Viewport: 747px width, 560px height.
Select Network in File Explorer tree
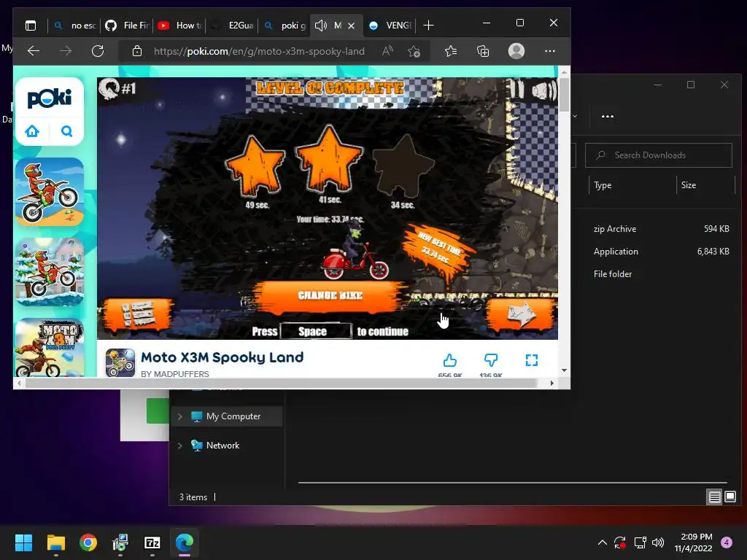[222, 446]
